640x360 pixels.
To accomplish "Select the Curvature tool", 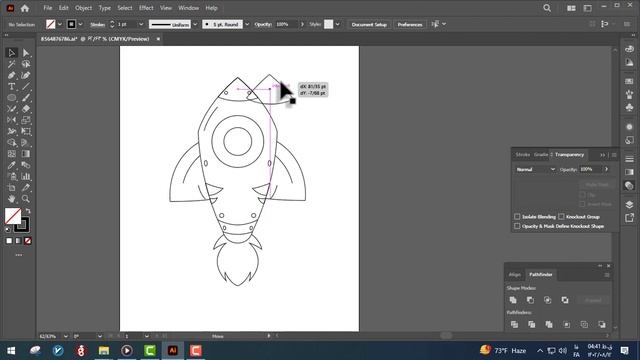I will click(x=26, y=76).
